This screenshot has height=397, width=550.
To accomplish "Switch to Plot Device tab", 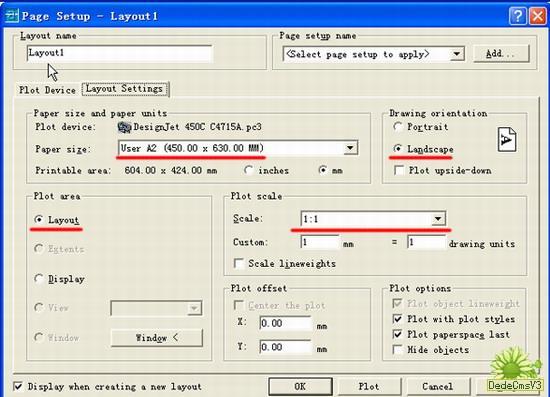I will coord(47,90).
